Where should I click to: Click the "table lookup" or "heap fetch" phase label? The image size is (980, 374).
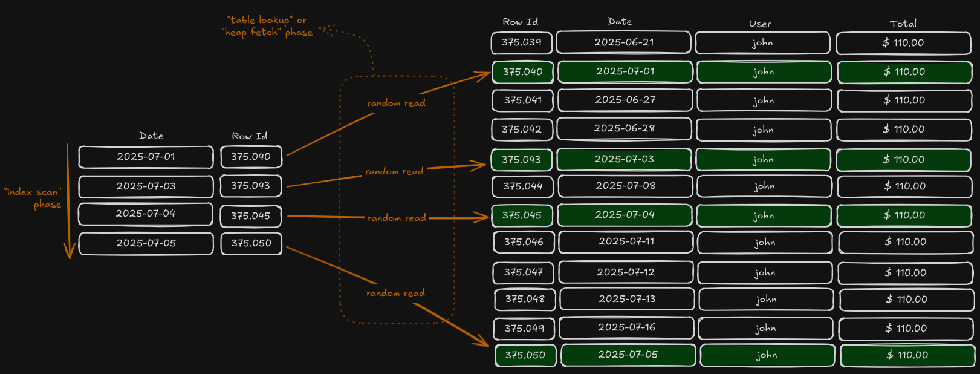click(x=267, y=26)
